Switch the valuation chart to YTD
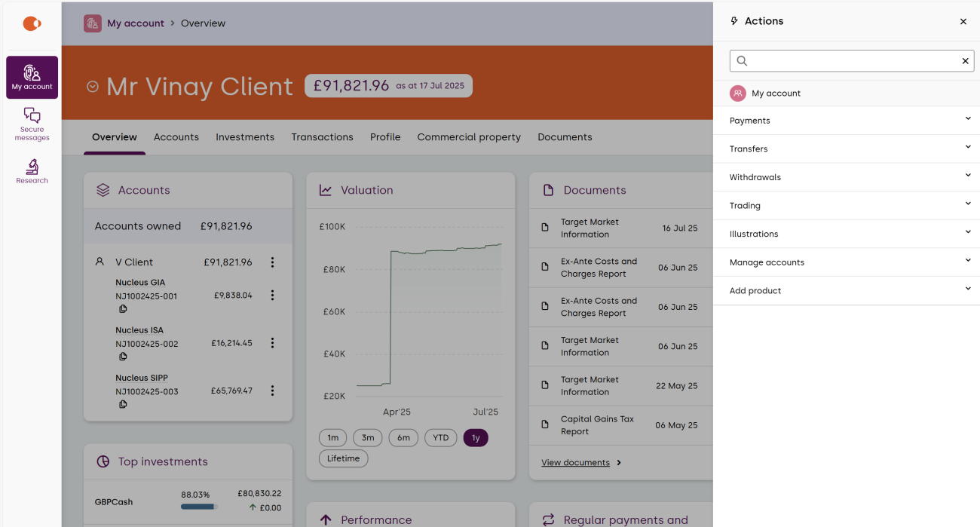The height and width of the screenshot is (527, 980). 440,438
